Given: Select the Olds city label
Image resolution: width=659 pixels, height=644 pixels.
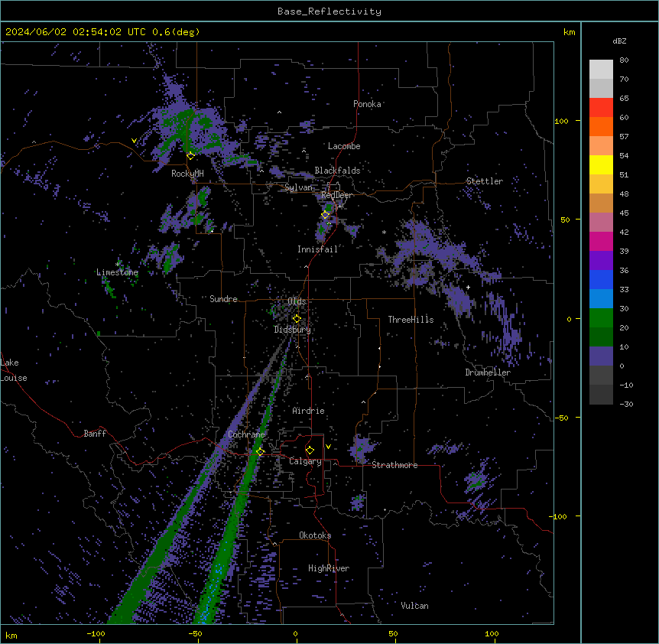Looking at the screenshot, I should pyautogui.click(x=297, y=301).
